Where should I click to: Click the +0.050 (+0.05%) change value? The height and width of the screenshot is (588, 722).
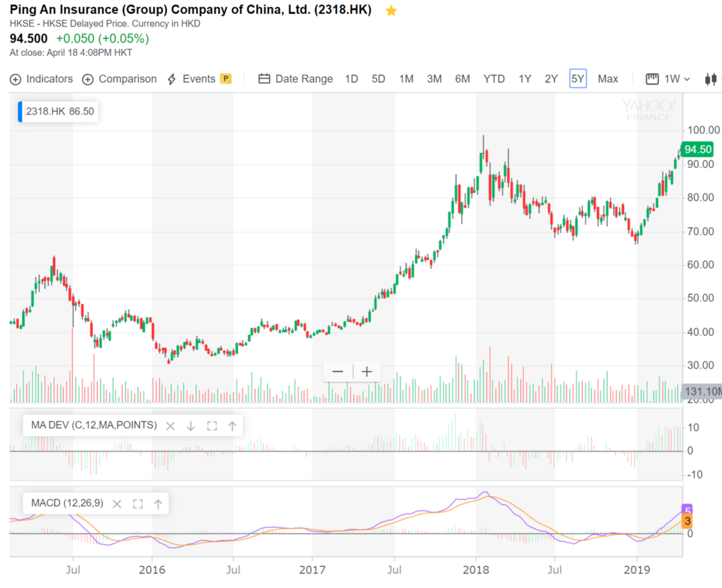click(103, 38)
